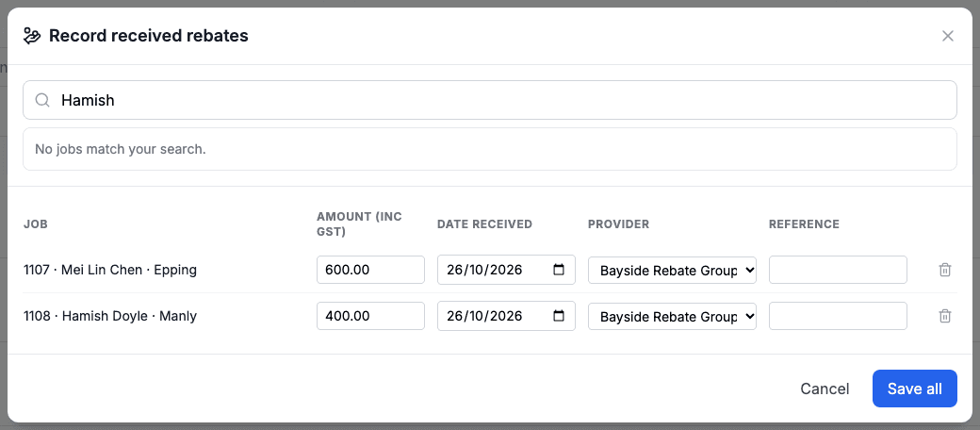Screen dimensions: 980x430
Task: Click the search field containing Hamish
Action: [489, 100]
